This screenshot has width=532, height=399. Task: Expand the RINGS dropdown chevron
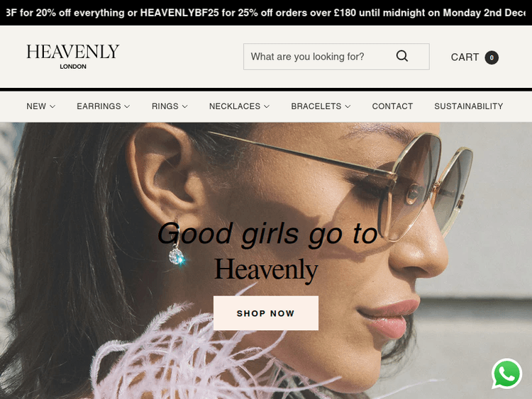[185, 106]
